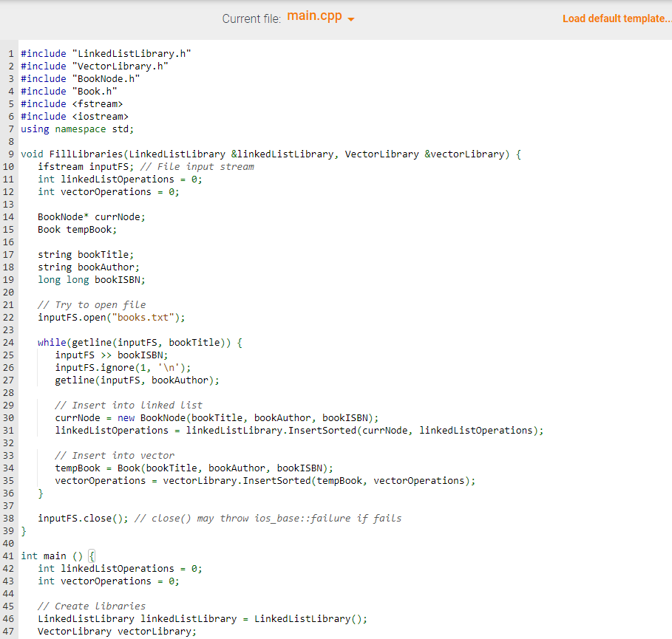This screenshot has width=672, height=639.
Task: Click line number 41 in the gutter
Action: click(x=8, y=556)
